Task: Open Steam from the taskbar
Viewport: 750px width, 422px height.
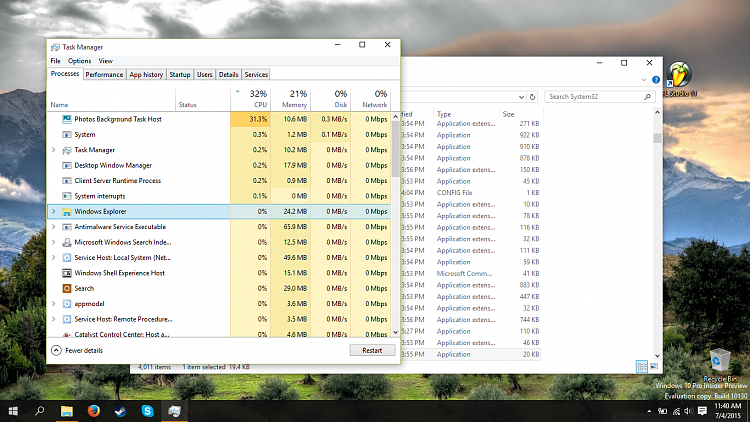Action: pyautogui.click(x=120, y=411)
